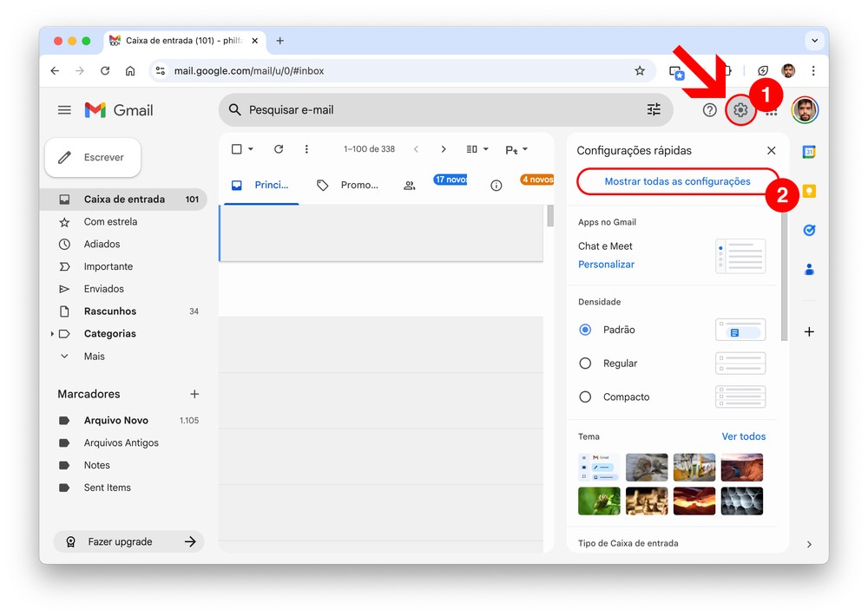Switch to the Principal inbox tab
Viewport: 868px width, 616px height.
(x=260, y=185)
